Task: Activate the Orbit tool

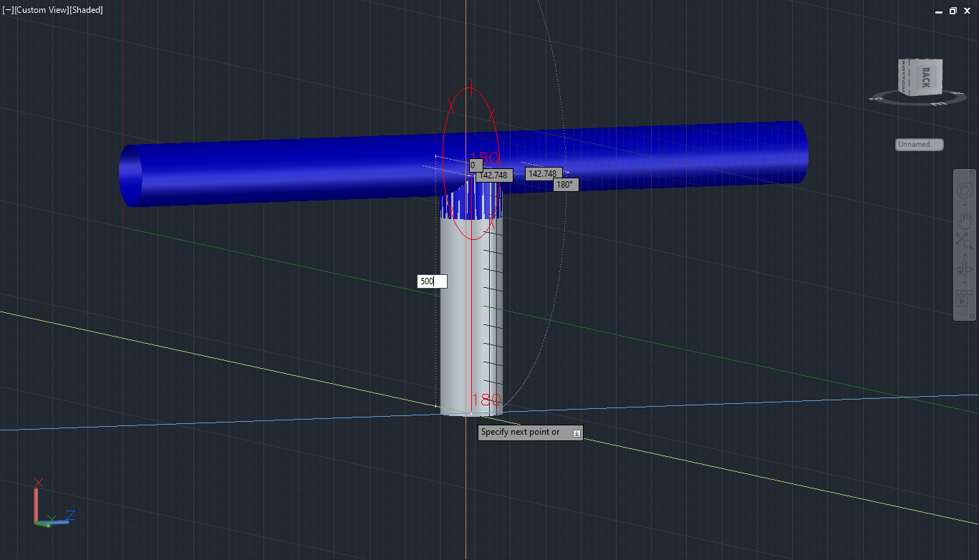Action: (x=963, y=269)
